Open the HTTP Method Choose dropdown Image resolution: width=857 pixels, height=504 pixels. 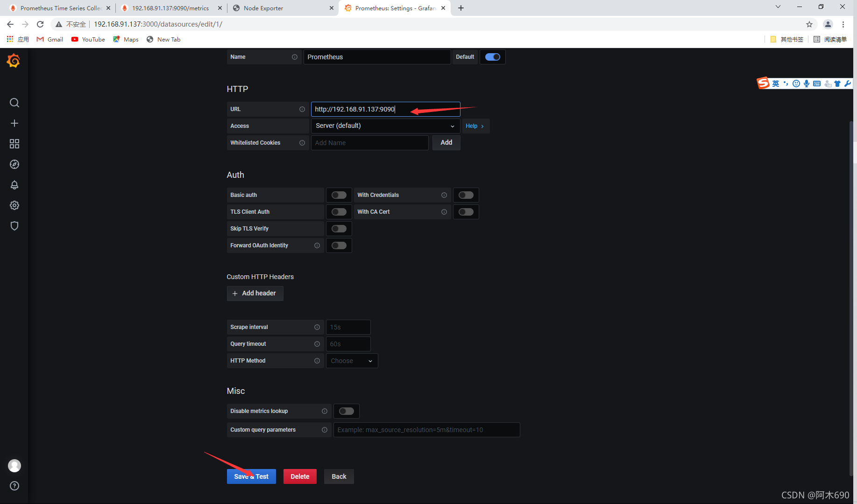coord(352,361)
